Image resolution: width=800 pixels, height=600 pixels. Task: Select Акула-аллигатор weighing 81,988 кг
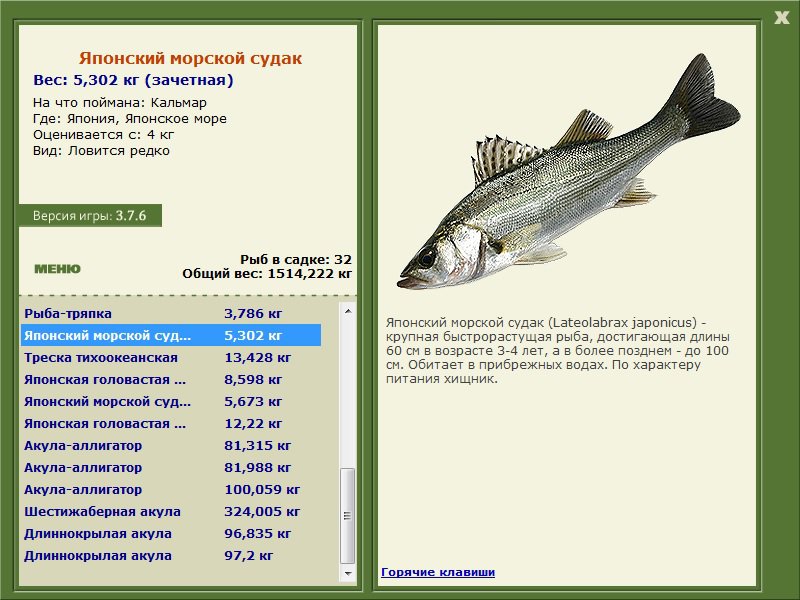170,468
